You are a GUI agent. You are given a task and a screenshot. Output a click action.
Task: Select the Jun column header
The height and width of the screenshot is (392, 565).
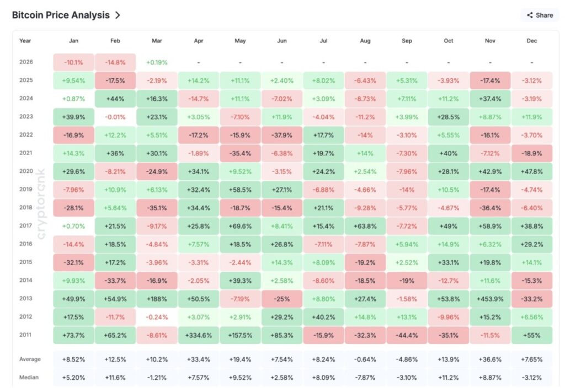click(x=281, y=41)
